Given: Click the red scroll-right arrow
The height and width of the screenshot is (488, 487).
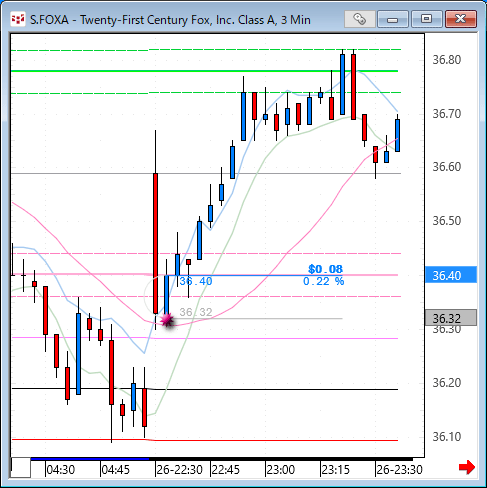Looking at the screenshot, I should [467, 467].
